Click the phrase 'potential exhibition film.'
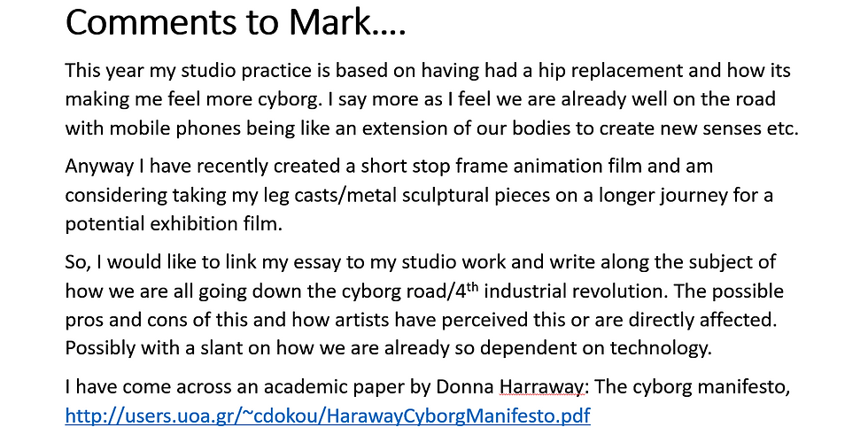Screen dimensions: 868x435 click(x=173, y=224)
